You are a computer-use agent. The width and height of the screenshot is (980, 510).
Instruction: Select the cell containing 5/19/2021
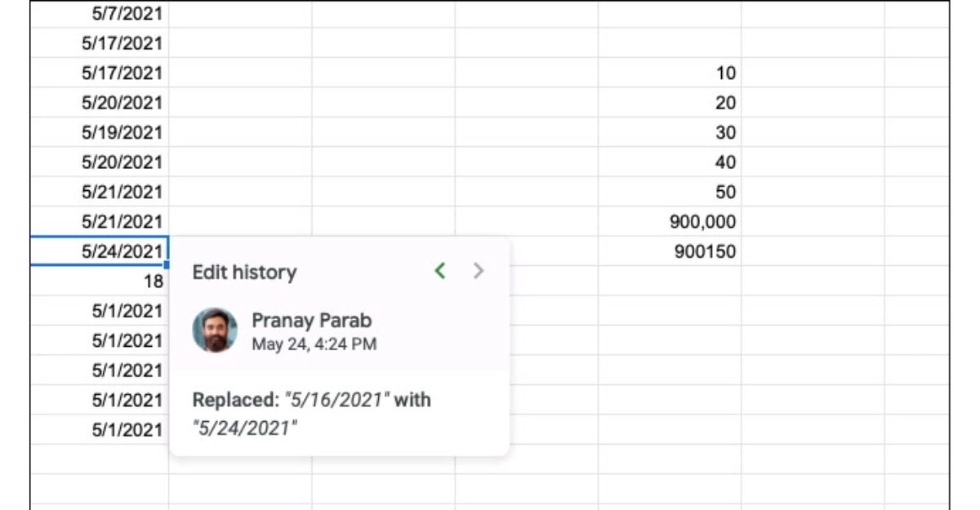(x=100, y=132)
